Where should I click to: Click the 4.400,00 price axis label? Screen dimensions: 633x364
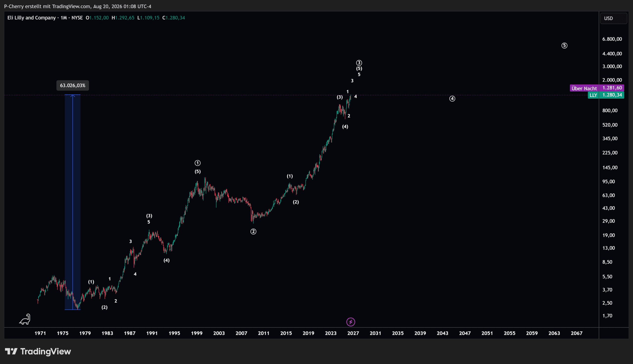click(x=612, y=53)
